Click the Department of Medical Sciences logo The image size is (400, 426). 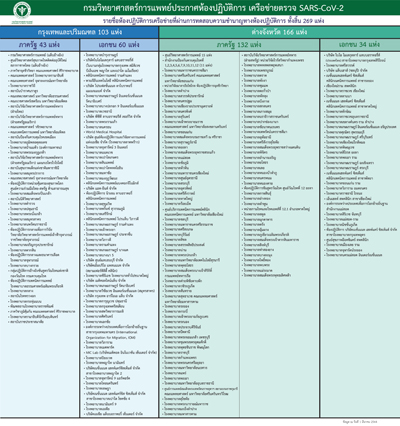click(x=22, y=11)
